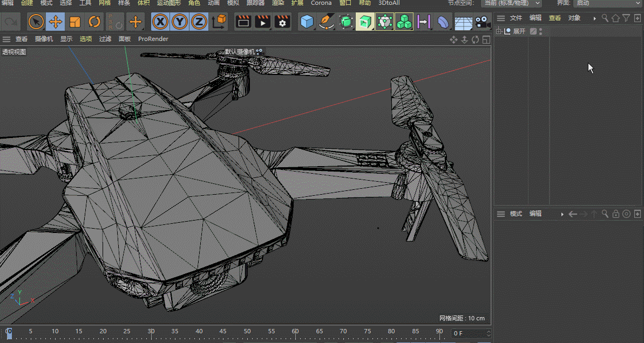Toggle the Z axis lock
The width and height of the screenshot is (644, 343).
point(199,22)
